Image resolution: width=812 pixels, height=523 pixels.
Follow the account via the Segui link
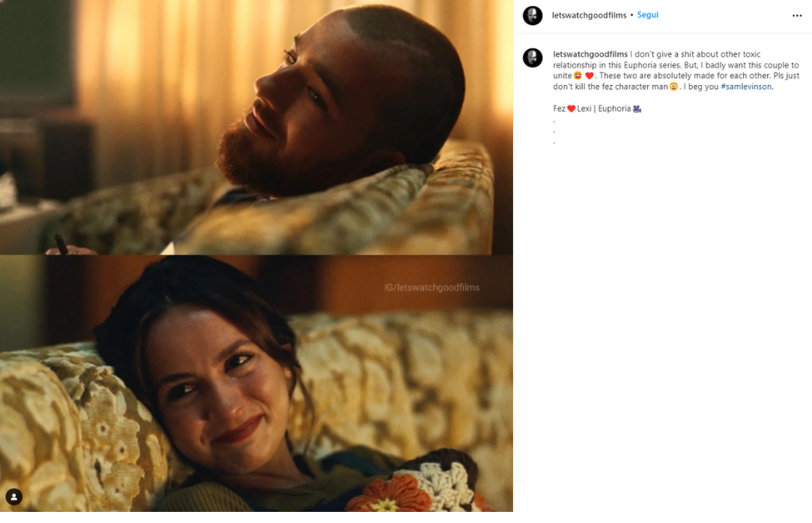(648, 15)
